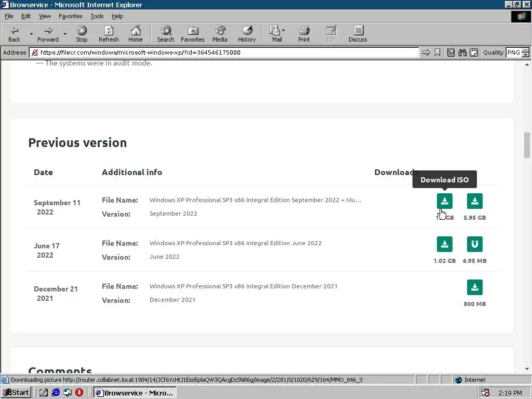Click the June 2022 file name text
The height and width of the screenshot is (399, 532).
pyautogui.click(x=235, y=243)
